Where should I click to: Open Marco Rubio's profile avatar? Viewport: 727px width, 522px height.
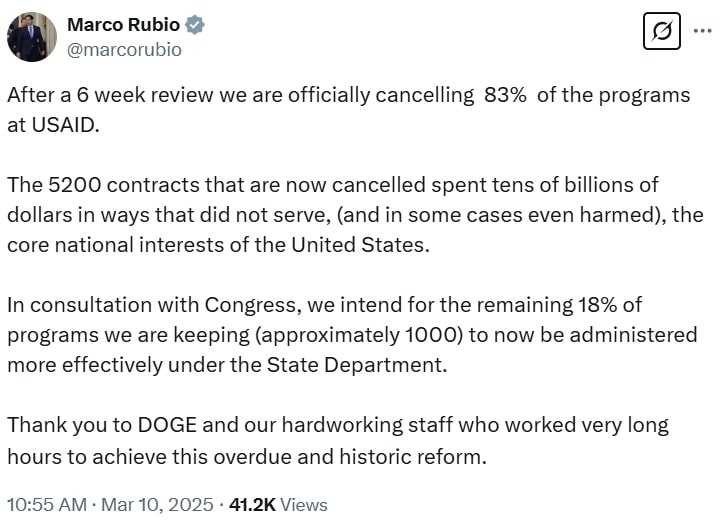click(32, 37)
